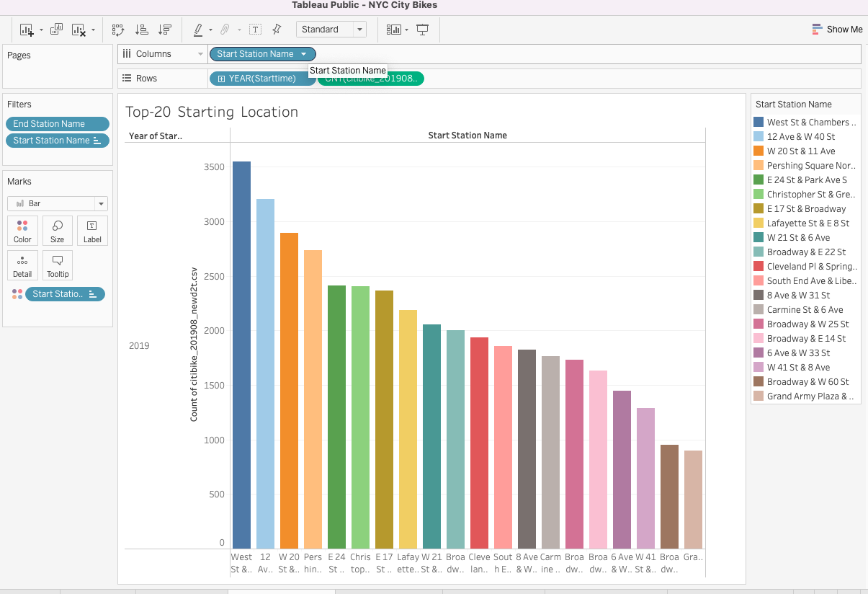Click the Presentation Mode icon
Screen dimensions: 868x594
pos(422,30)
